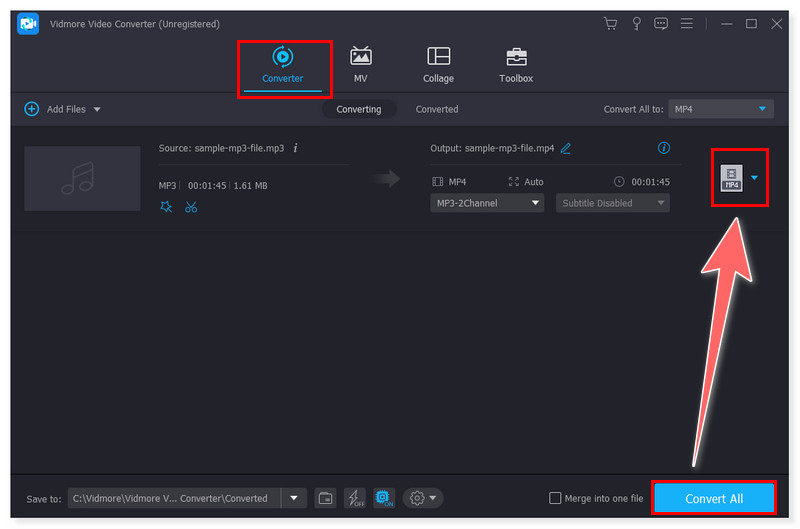Expand the Convert All to MP4 dropdown
800x529 pixels.
click(x=721, y=109)
